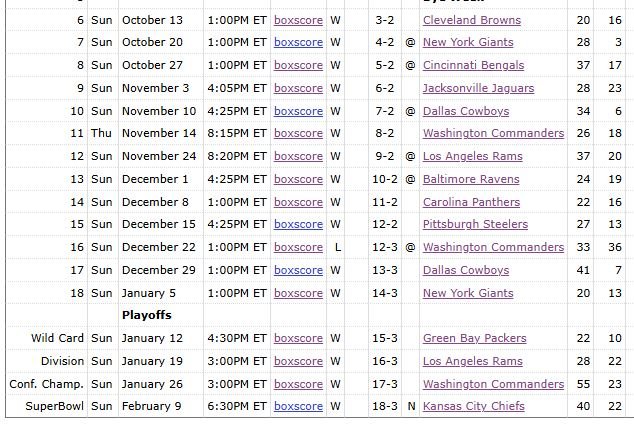Click the Kansas City Chiefs link
634x428 pixels.
pos(473,407)
